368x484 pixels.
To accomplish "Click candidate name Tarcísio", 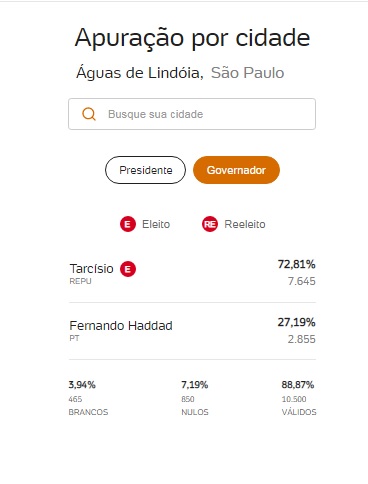I will click(x=91, y=269).
